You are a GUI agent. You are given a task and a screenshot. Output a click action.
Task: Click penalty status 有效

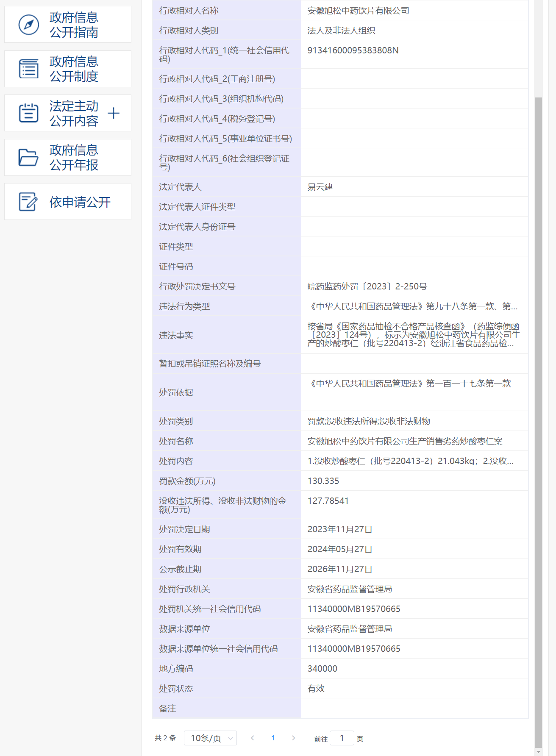tap(316, 689)
